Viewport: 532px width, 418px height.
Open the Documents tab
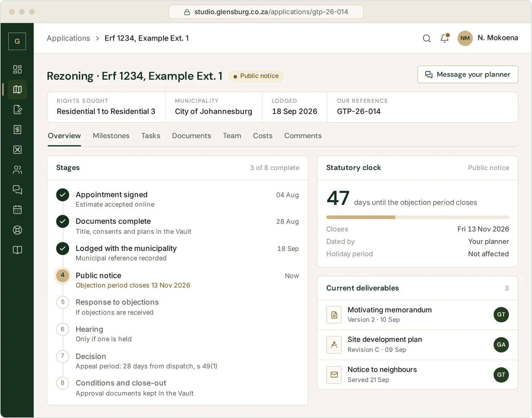coord(191,136)
